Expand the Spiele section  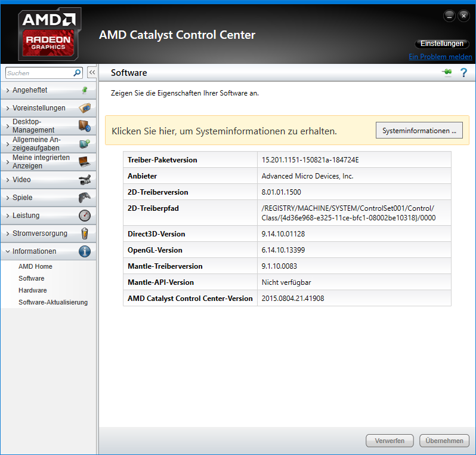tap(48, 198)
